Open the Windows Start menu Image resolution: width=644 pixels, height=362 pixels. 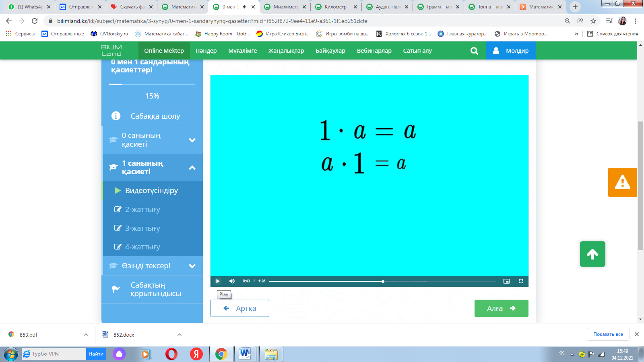tap(11, 354)
